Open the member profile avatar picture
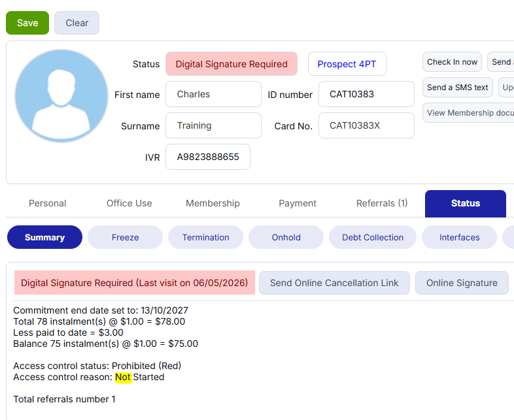 point(61,96)
